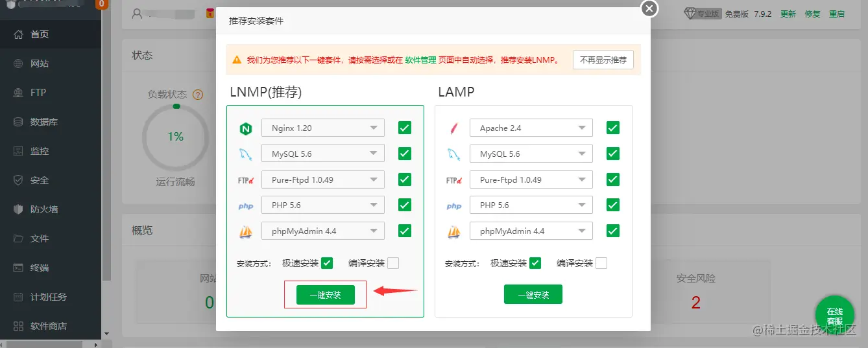Enable 编译安装 checkbox in LNMP
The image size is (868, 348).
393,263
